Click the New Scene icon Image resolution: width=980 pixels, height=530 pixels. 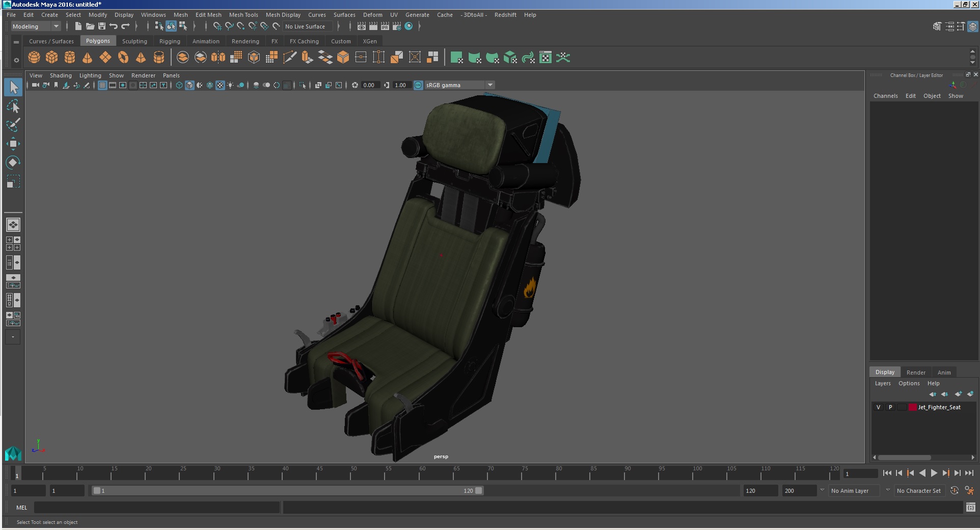[x=78, y=26]
